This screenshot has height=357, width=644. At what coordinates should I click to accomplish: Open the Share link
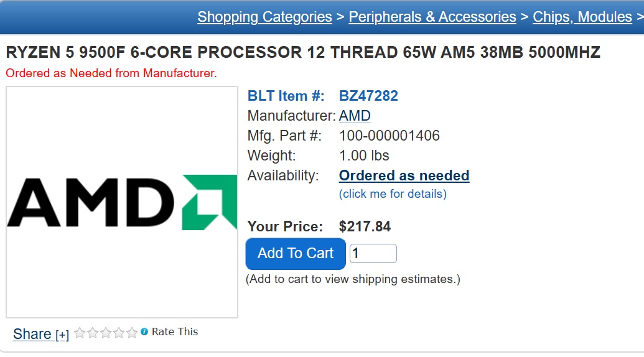pos(32,334)
